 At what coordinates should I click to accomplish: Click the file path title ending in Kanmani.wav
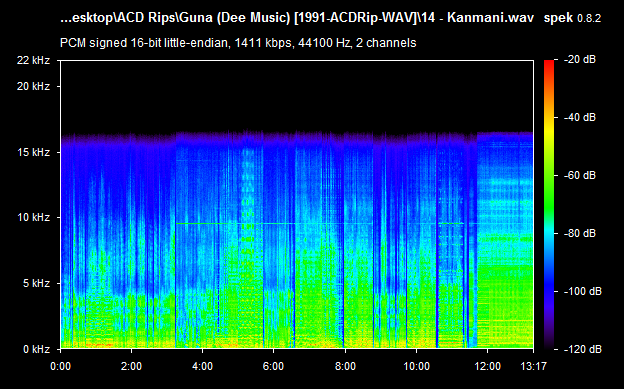coord(297,18)
